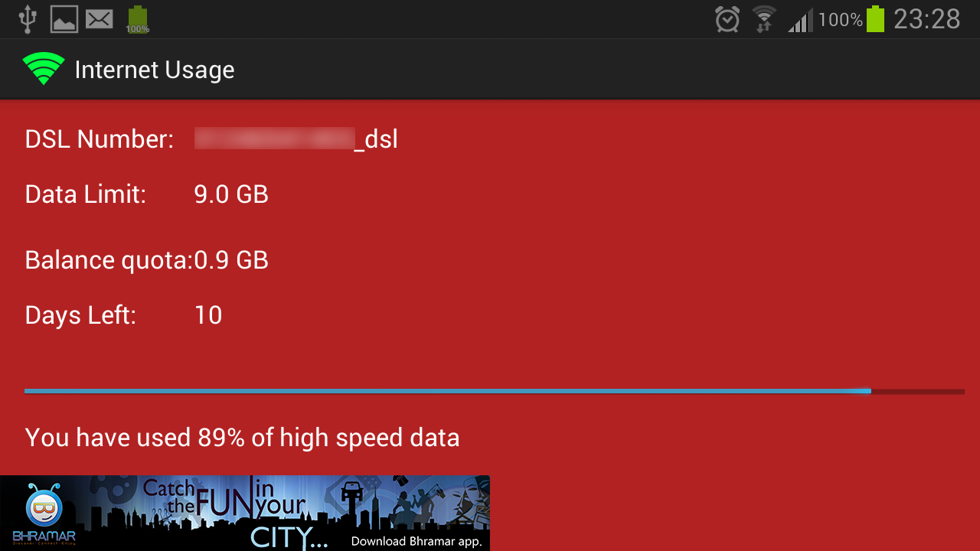Image resolution: width=980 pixels, height=551 pixels.
Task: Tap the 23:28 clock in status bar
Action: point(926,19)
